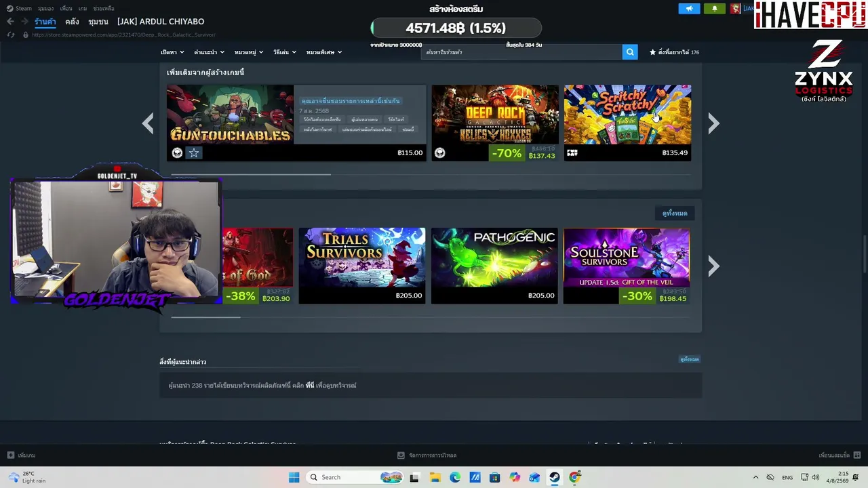Viewport: 868px width, 488px height.
Task: Expand the หมวดพิเศษ store dropdown
Action: [x=324, y=52]
